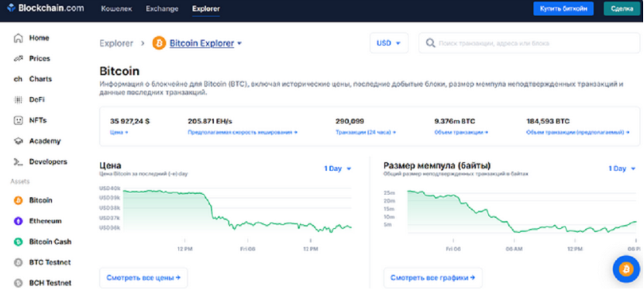This screenshot has height=298, width=644.
Task: Select Home in the sidebar
Action: pos(39,38)
